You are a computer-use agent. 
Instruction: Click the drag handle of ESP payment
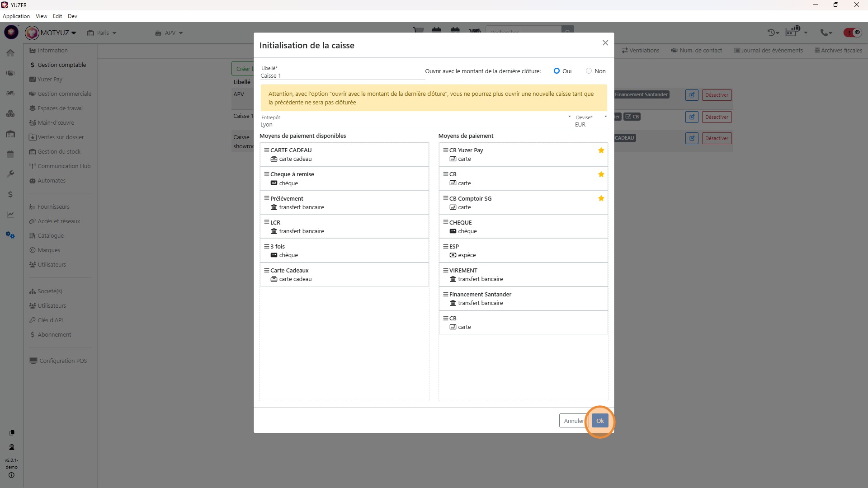(x=445, y=246)
